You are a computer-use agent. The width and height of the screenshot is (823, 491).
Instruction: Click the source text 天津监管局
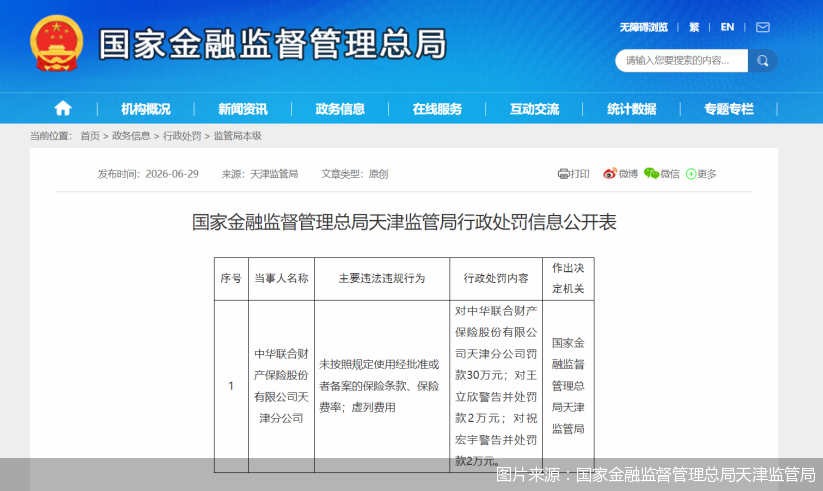274,174
